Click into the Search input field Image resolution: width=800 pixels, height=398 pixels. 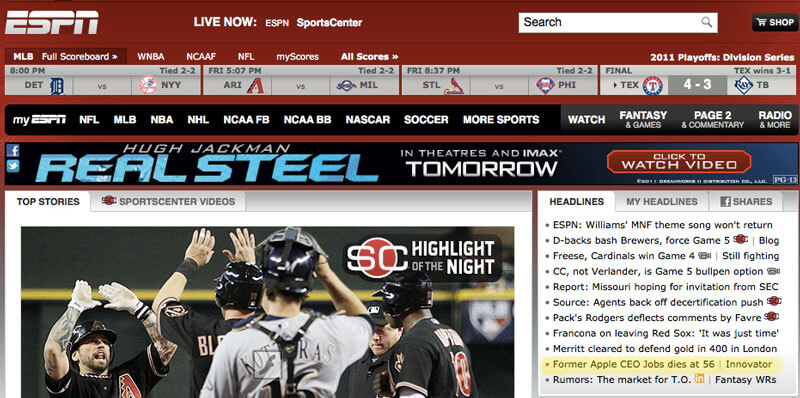[609, 22]
